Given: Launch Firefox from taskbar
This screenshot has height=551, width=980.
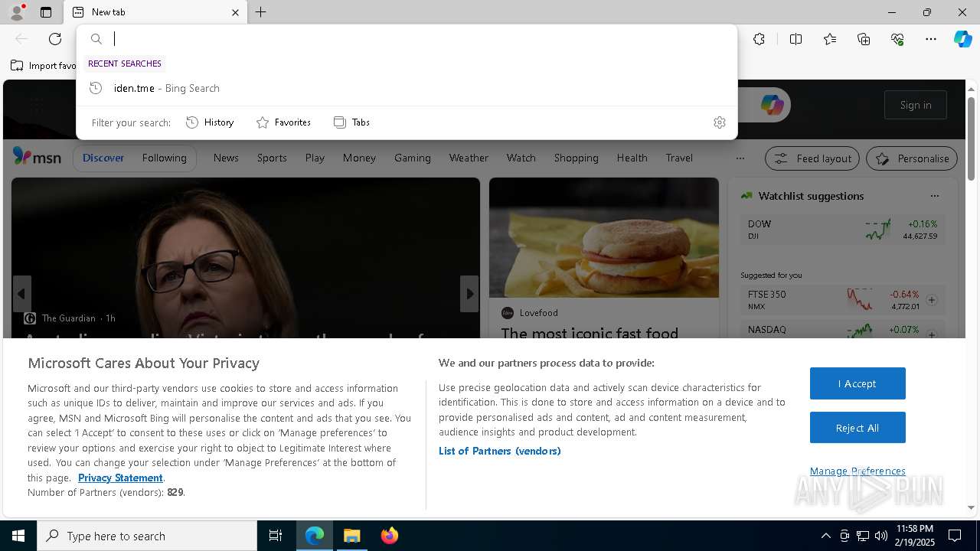Looking at the screenshot, I should coord(390,536).
